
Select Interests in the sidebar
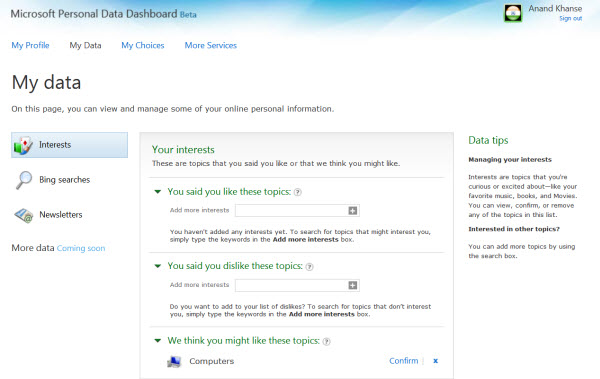[69, 145]
